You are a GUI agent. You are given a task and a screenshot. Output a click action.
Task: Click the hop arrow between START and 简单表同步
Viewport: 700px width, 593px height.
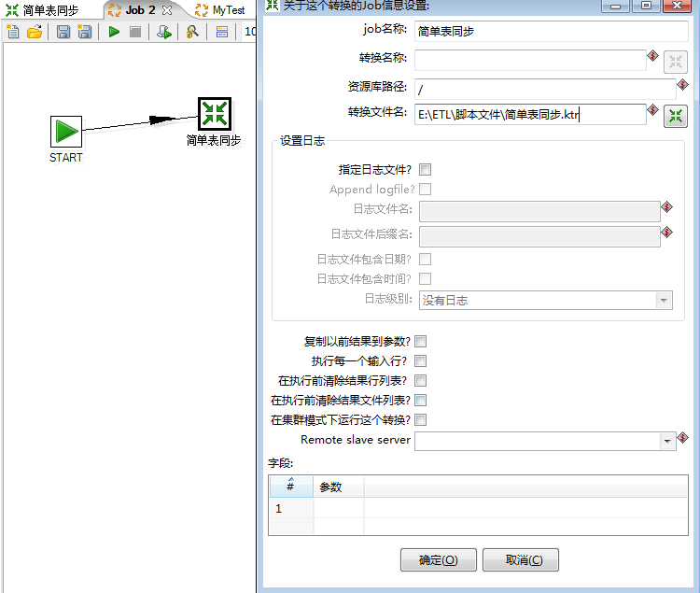140,122
